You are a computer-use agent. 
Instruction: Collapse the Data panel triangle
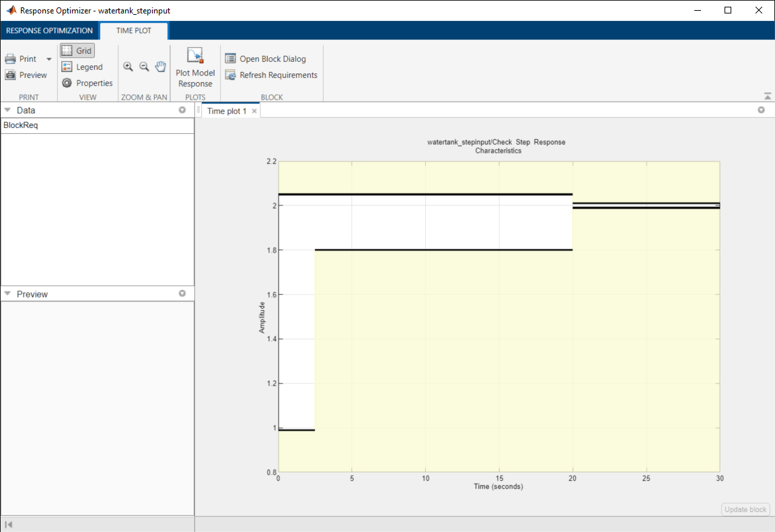click(x=7, y=110)
